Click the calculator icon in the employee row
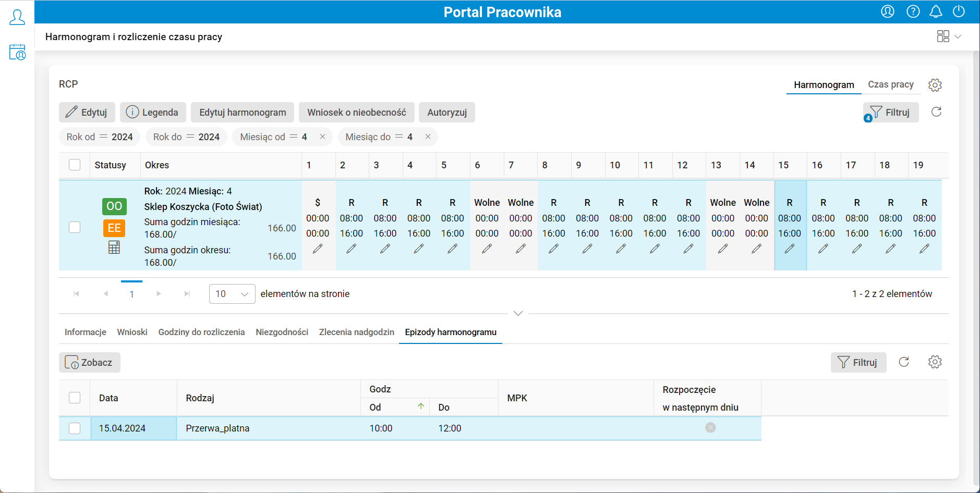This screenshot has height=493, width=980. coord(114,247)
